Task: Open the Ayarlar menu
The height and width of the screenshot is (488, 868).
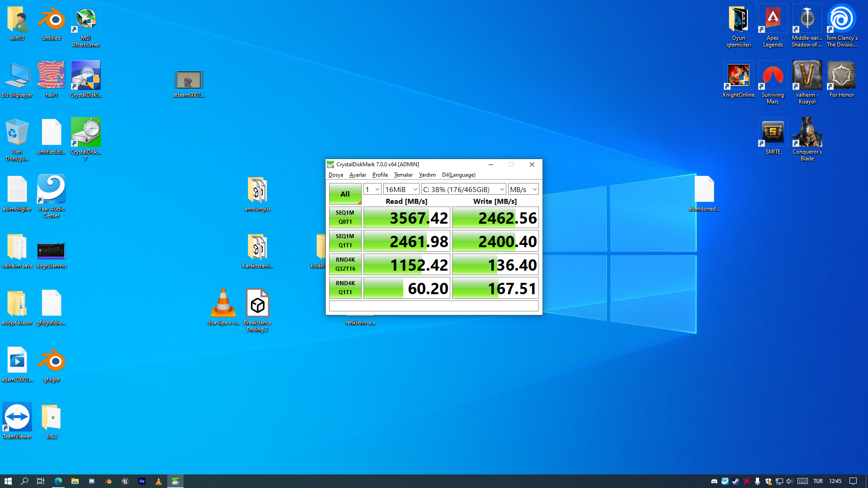Action: (x=358, y=175)
